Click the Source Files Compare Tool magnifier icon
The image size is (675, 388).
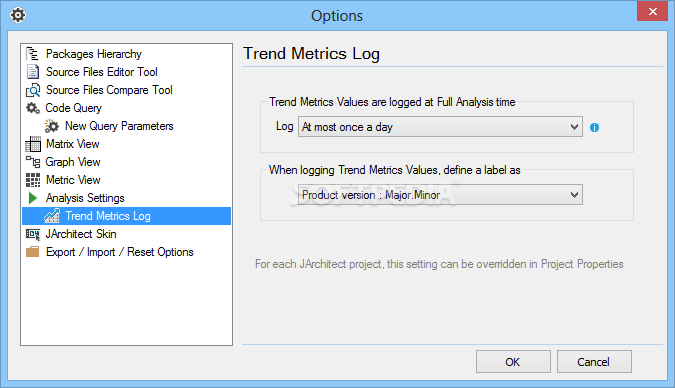pos(33,90)
